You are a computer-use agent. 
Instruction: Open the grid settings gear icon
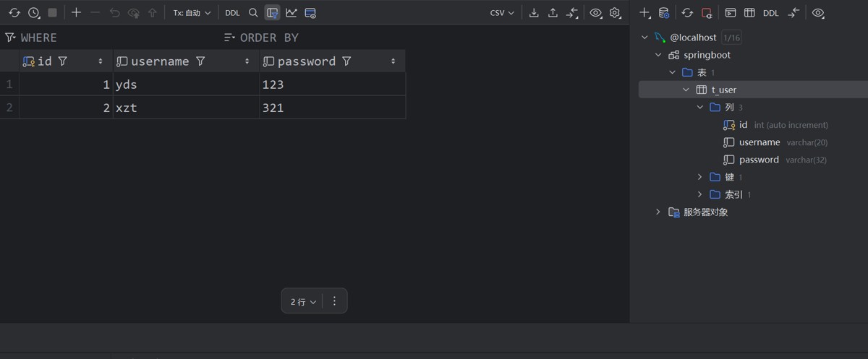[x=615, y=13]
